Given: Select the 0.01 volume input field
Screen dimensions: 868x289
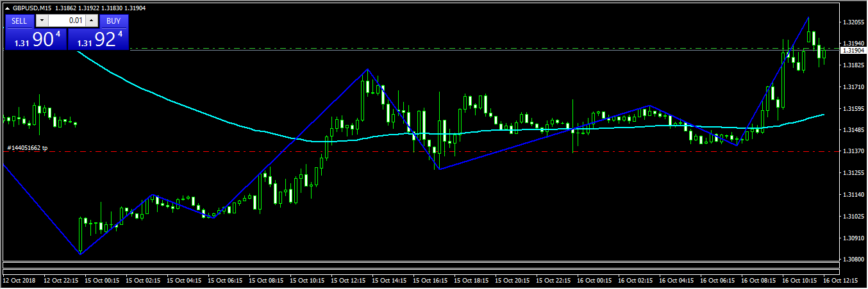Looking at the screenshot, I should coord(67,21).
